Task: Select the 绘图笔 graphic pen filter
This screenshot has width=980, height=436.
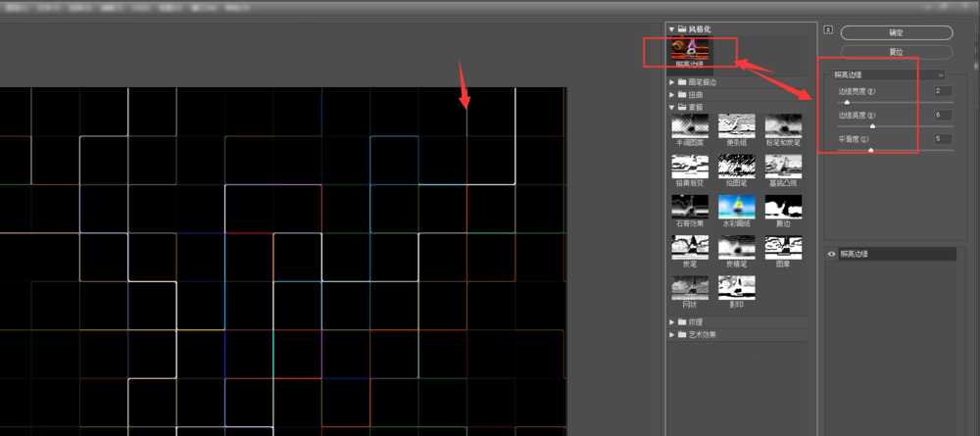Action: point(736,165)
